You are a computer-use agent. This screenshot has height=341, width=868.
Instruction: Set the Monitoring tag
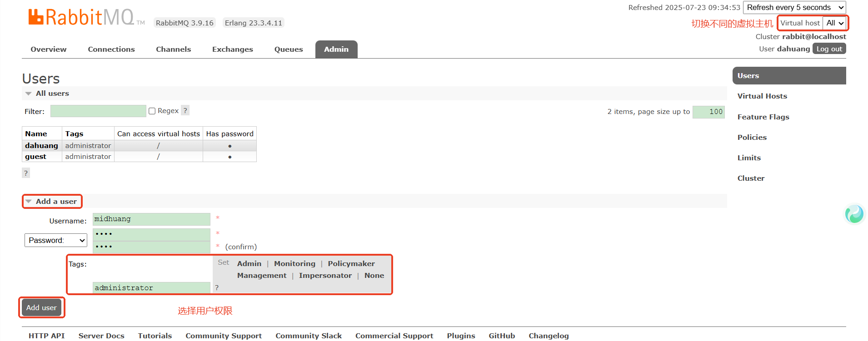point(294,263)
